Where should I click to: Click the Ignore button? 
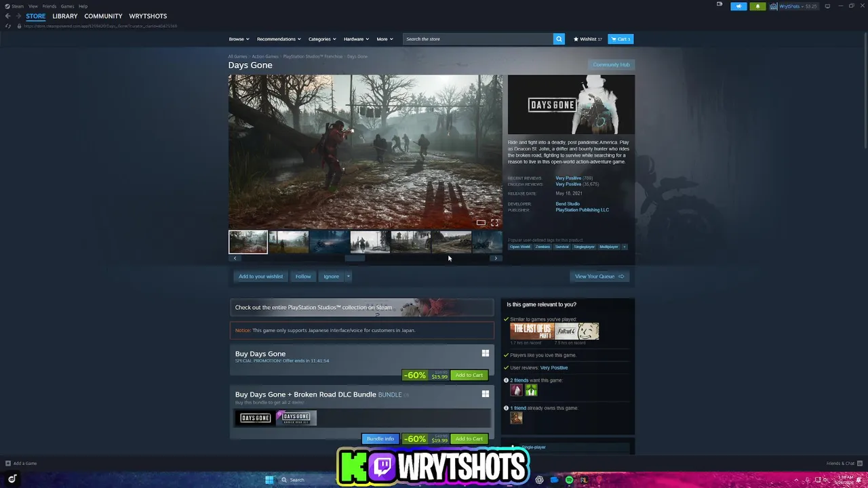[331, 277]
